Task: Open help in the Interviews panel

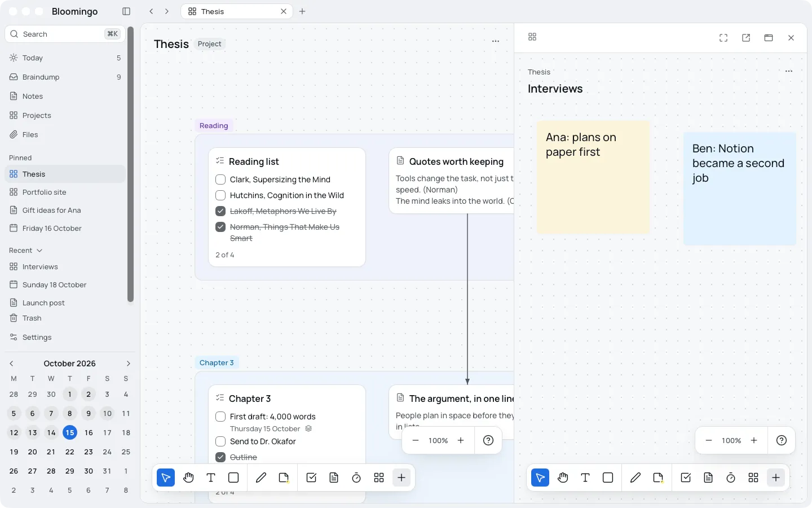Action: click(782, 440)
